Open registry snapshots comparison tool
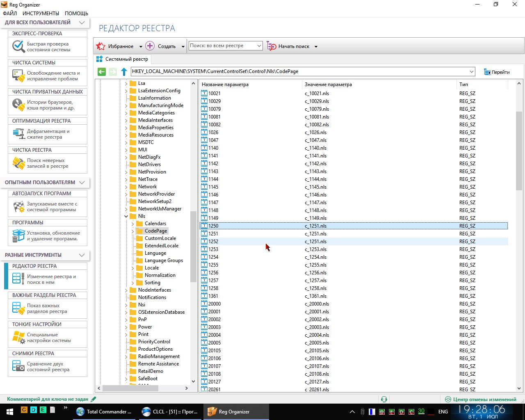 coord(48,367)
